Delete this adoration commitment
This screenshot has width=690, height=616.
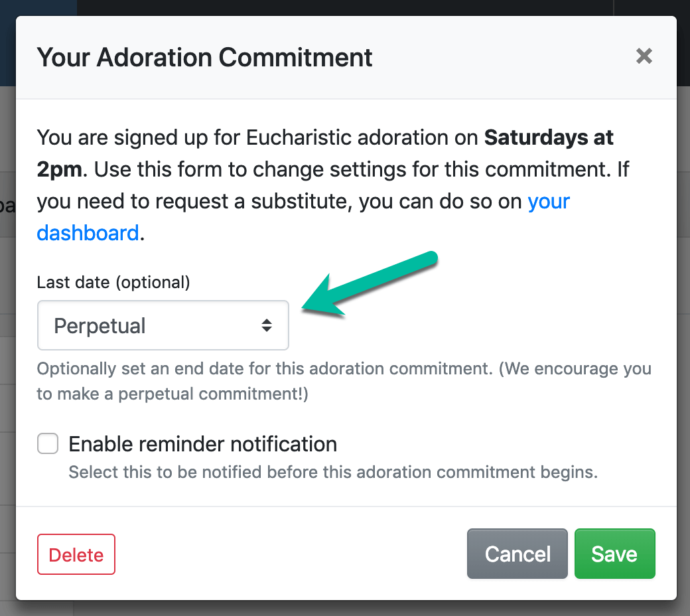point(76,554)
